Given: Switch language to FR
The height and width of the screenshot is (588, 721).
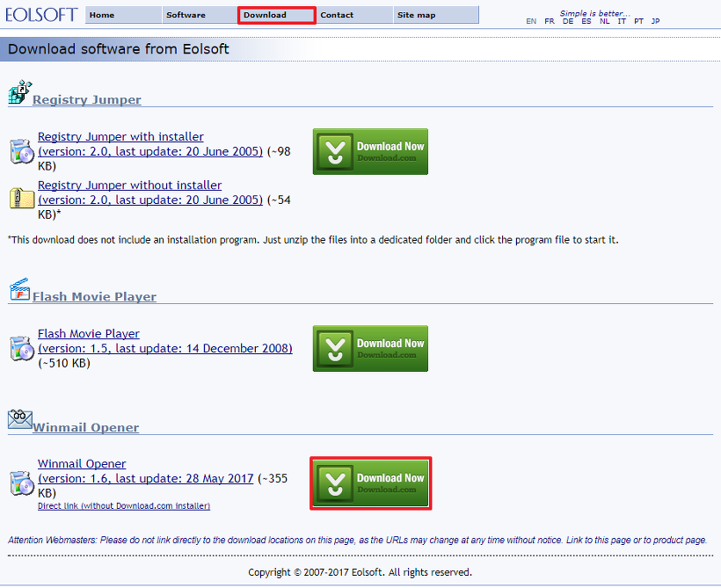Looking at the screenshot, I should pyautogui.click(x=550, y=21).
